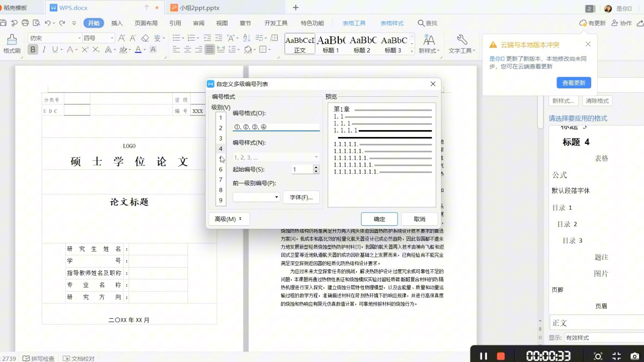This screenshot has height=362, width=644.
Task: Undo the last action
Action: click(x=47, y=23)
